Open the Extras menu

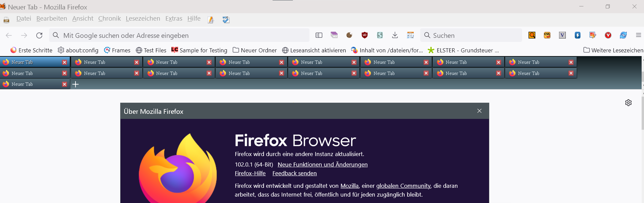click(x=174, y=19)
